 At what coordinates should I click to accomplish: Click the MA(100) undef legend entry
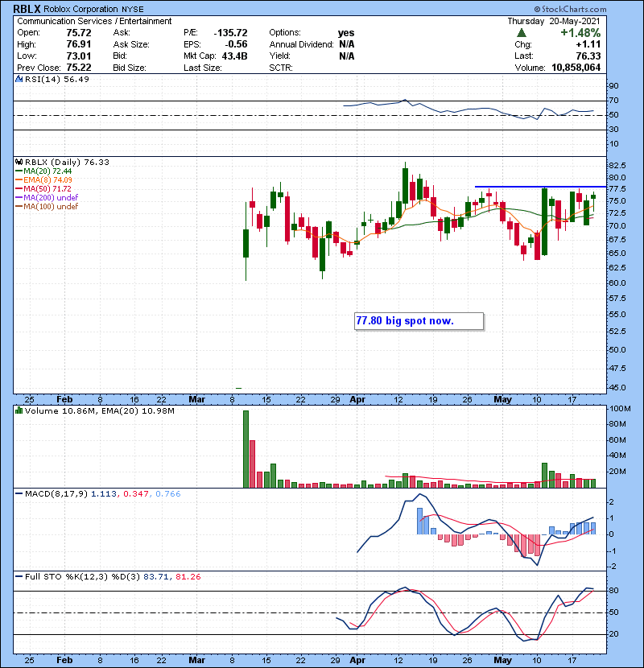click(x=47, y=207)
